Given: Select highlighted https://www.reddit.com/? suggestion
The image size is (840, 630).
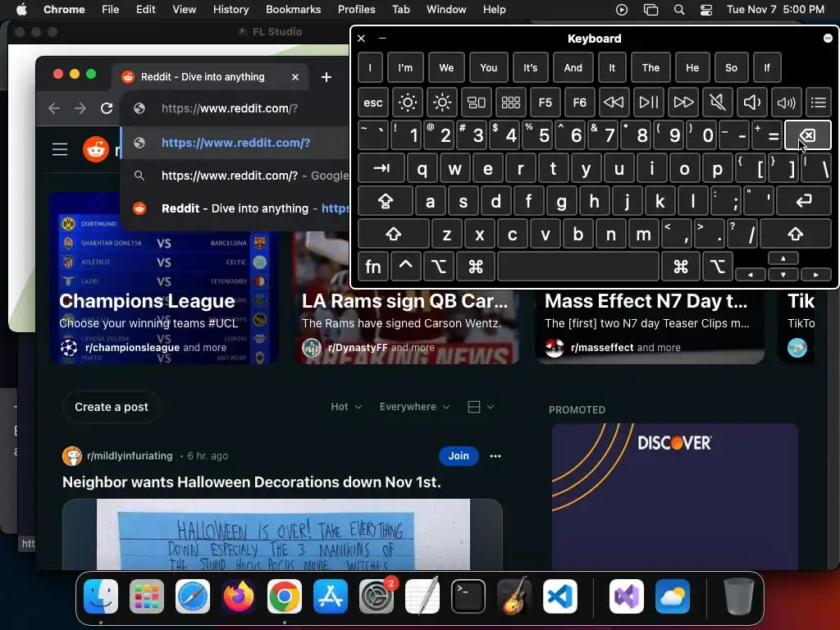Looking at the screenshot, I should pos(235,143).
